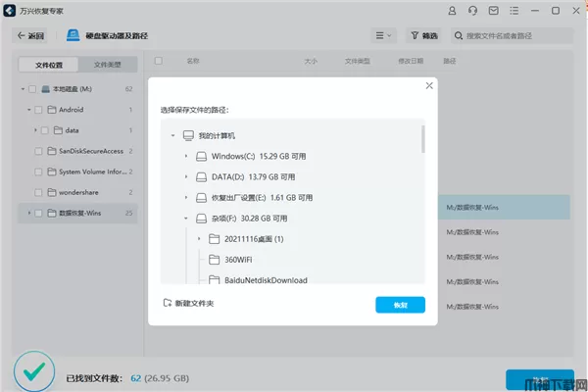Viewport: 588px width, 392px height.
Task: Click the wondershare folder icon
Action: (52, 192)
